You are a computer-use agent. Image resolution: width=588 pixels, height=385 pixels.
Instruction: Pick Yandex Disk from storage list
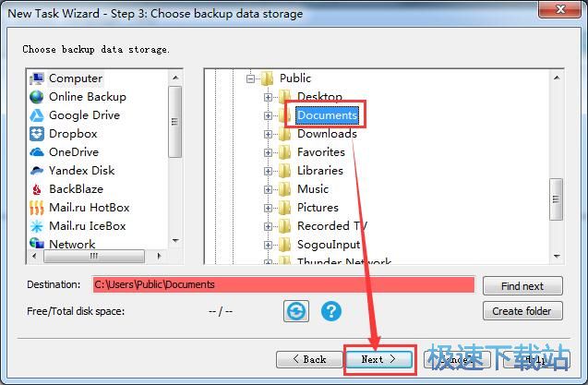72,171
